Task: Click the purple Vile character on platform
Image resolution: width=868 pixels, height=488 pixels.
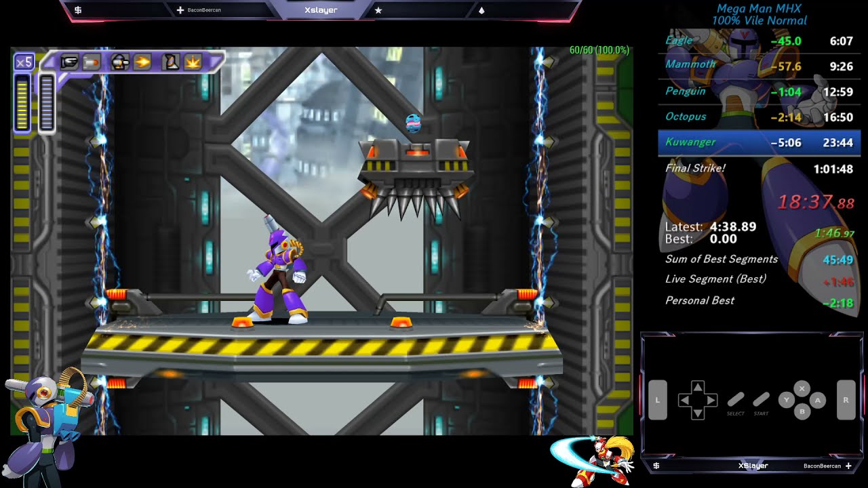Action: click(x=279, y=271)
